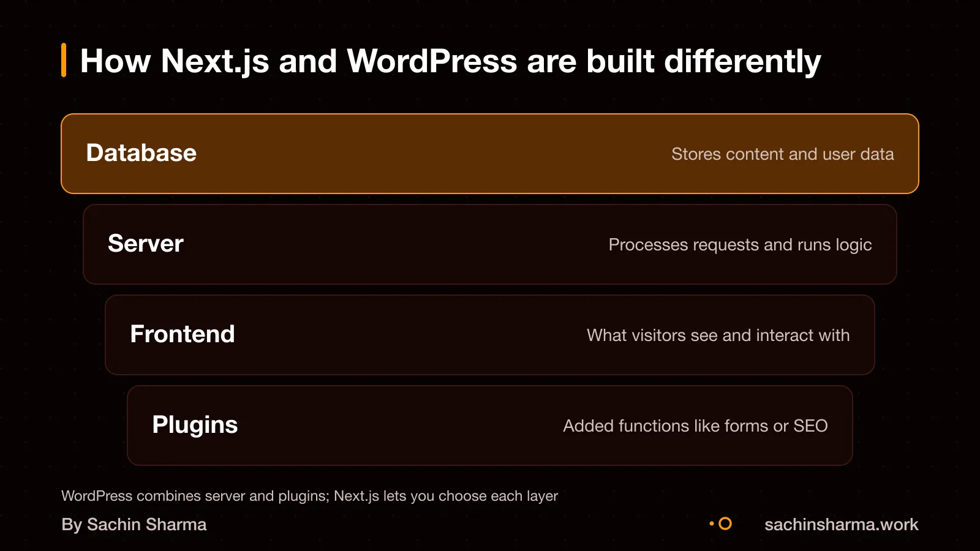Viewport: 980px width, 551px height.
Task: Click 'Added functions like forms or SEO'
Action: 695,426
